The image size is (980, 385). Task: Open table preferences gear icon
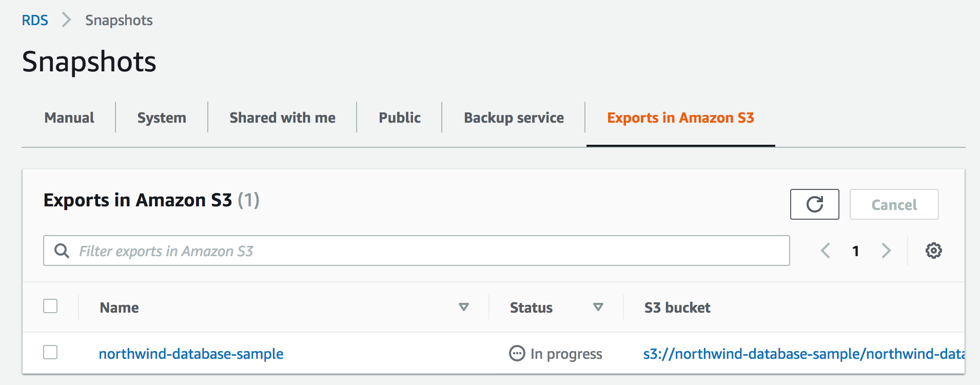click(933, 251)
